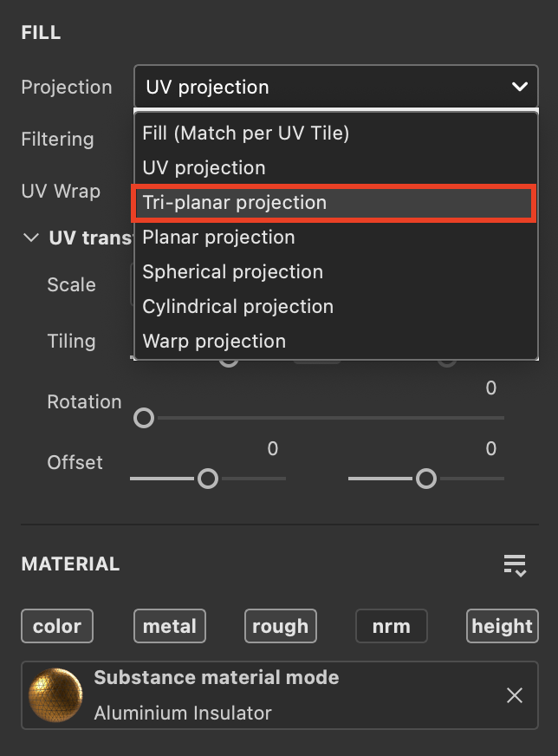The width and height of the screenshot is (558, 756).
Task: Click the Aluminium Insulator sphere preview
Action: 55,694
